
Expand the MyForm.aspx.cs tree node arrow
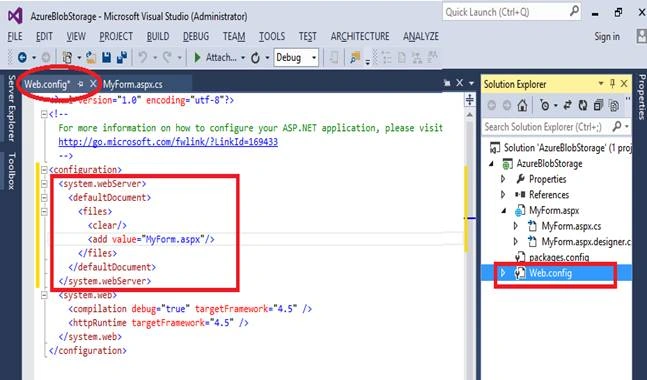click(x=515, y=226)
